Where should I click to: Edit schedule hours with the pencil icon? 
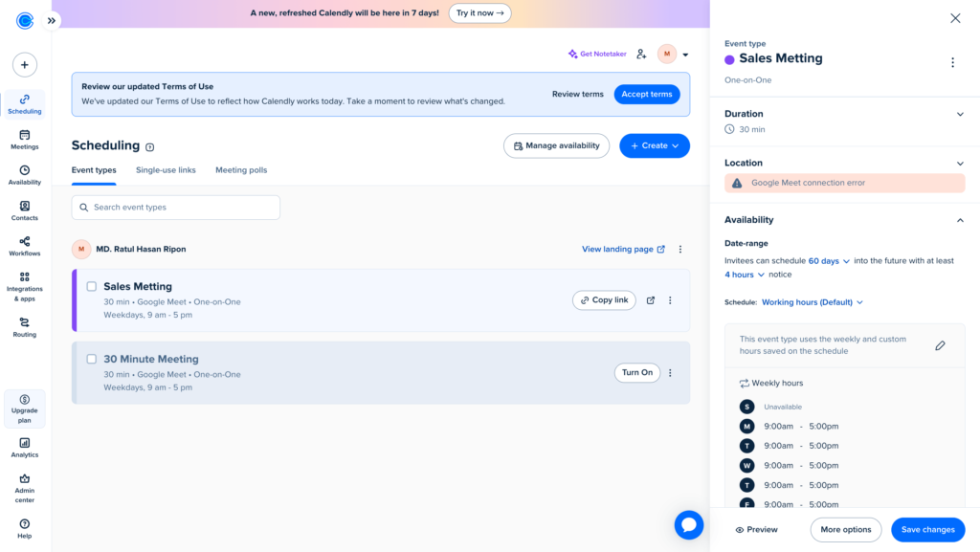(x=940, y=345)
